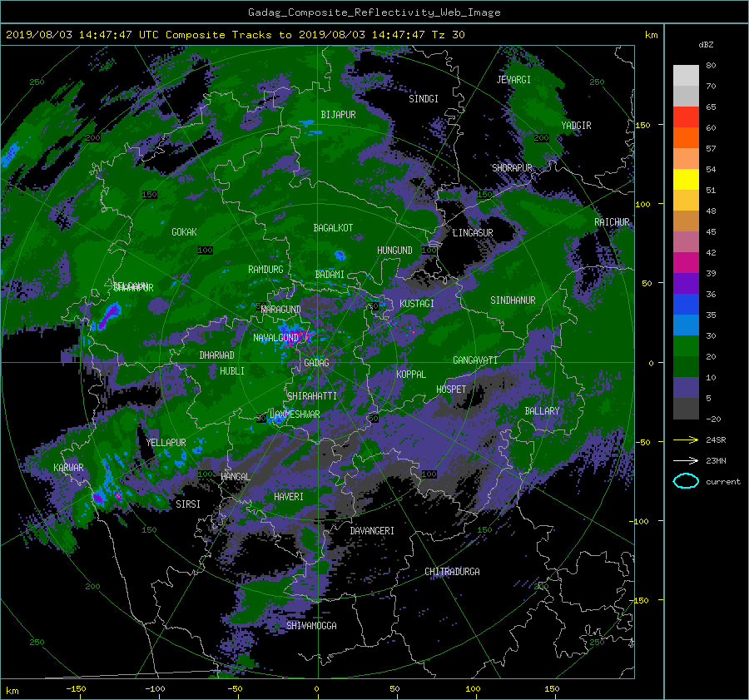Click the LAXMESHWAR city label

pyautogui.click(x=295, y=415)
